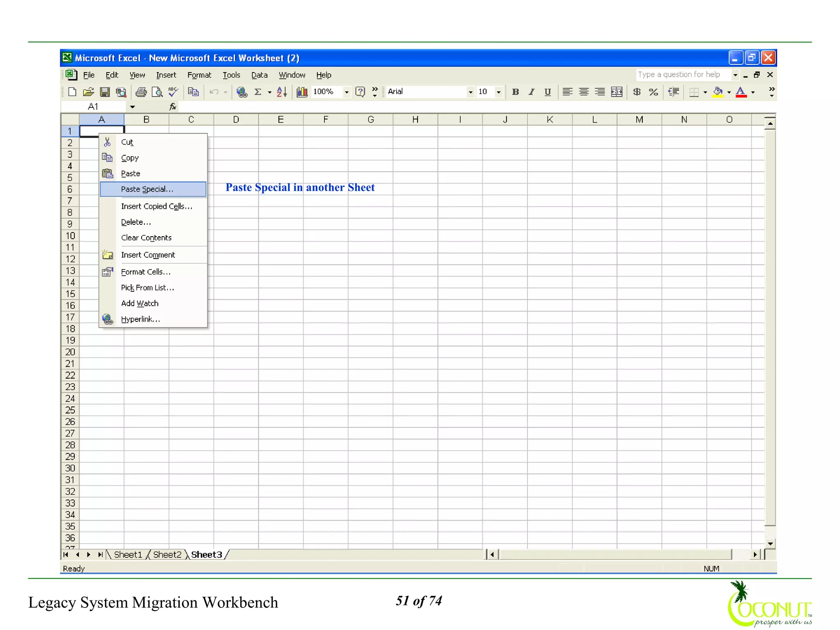This screenshot has width=840, height=630.
Task: Expand the Name Box dropdown arrow
Action: (132, 107)
